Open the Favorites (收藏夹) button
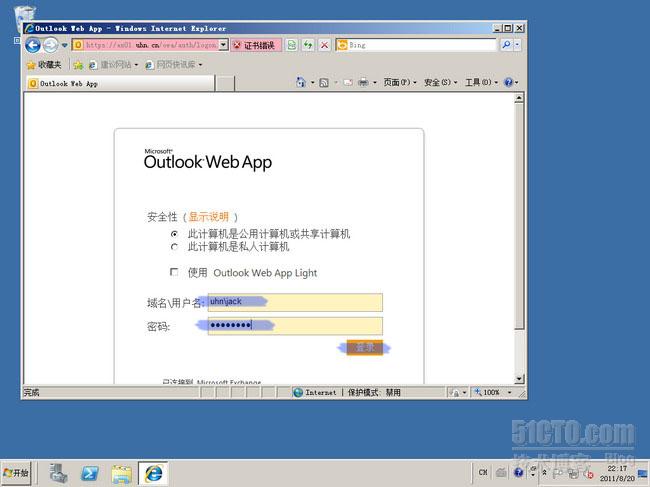 pyautogui.click(x=44, y=65)
